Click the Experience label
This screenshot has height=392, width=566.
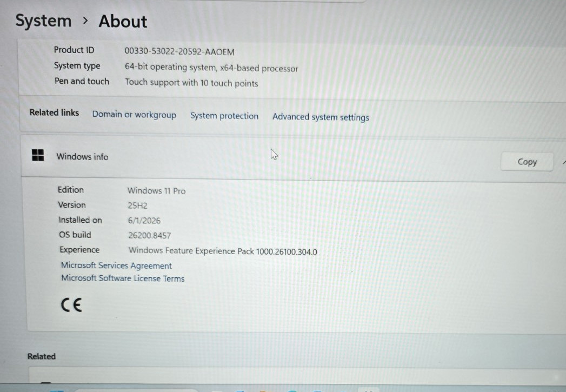[x=79, y=250]
